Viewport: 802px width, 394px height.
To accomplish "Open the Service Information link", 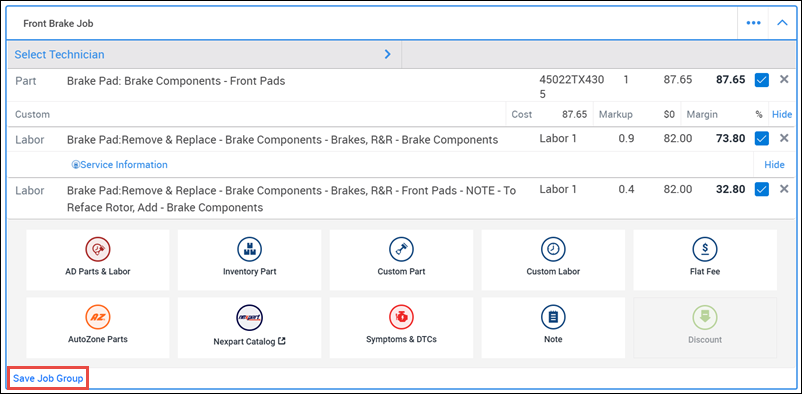I will [120, 165].
